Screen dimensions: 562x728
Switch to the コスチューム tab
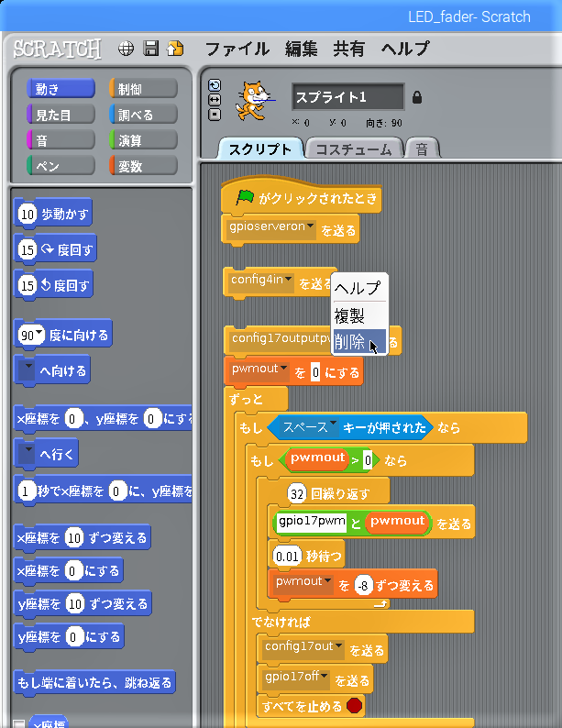click(x=354, y=149)
